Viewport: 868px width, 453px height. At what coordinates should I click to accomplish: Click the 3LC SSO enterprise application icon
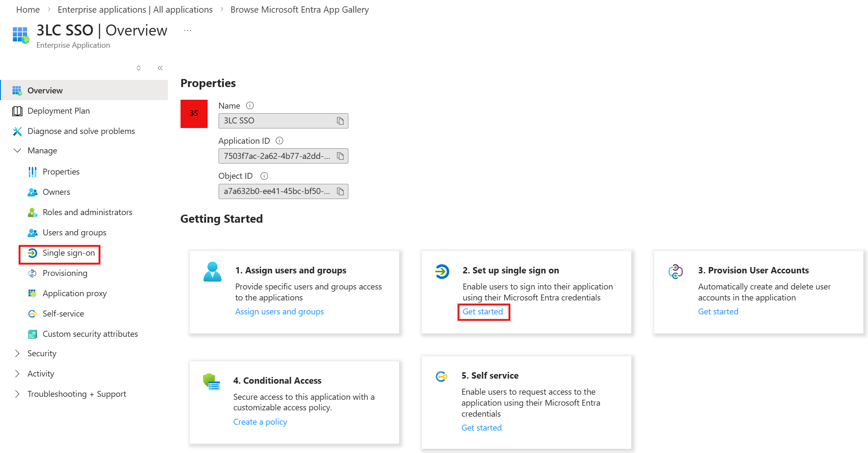pos(21,35)
